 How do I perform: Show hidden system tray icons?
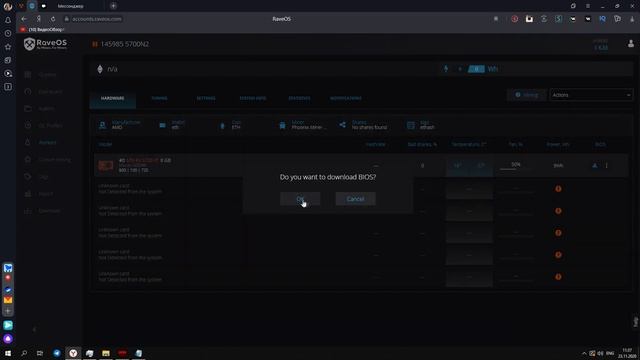[584, 353]
